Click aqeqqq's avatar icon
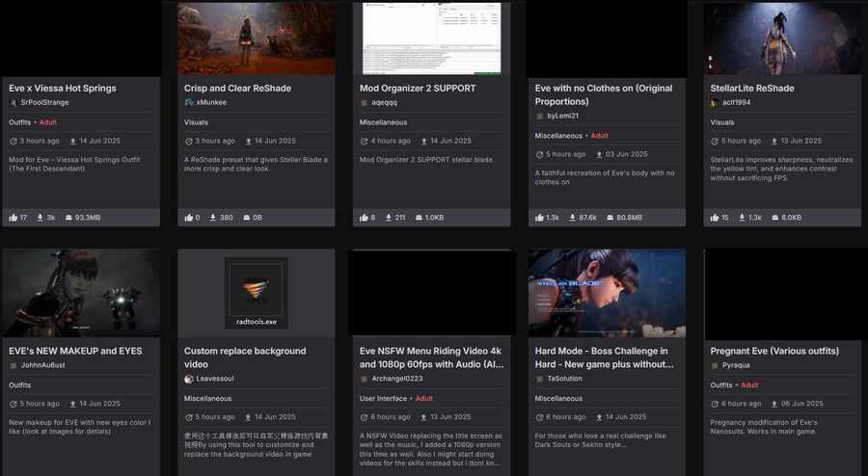This screenshot has width=868, height=476. (x=365, y=103)
